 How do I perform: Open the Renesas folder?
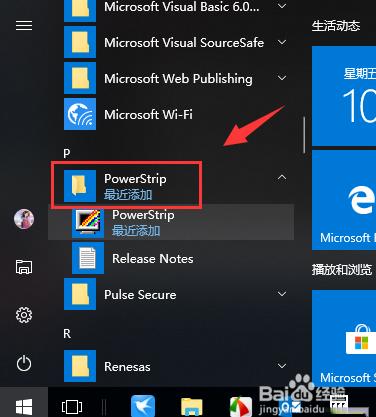click(171, 366)
